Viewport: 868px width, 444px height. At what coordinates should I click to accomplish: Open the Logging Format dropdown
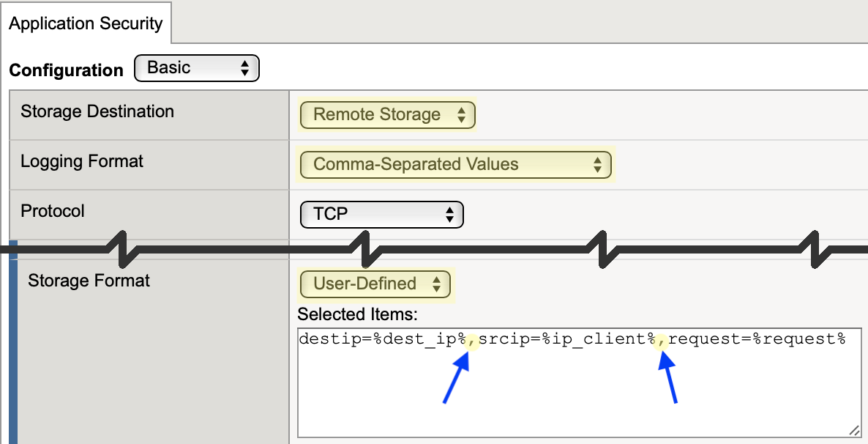click(455, 165)
